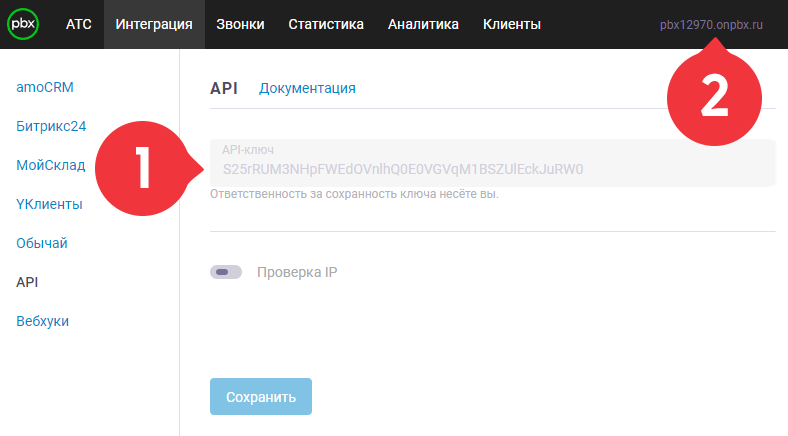788x436 pixels.
Task: Click the text 'Ответственность за сохранность ключа несёте вы.'
Action: click(x=354, y=194)
